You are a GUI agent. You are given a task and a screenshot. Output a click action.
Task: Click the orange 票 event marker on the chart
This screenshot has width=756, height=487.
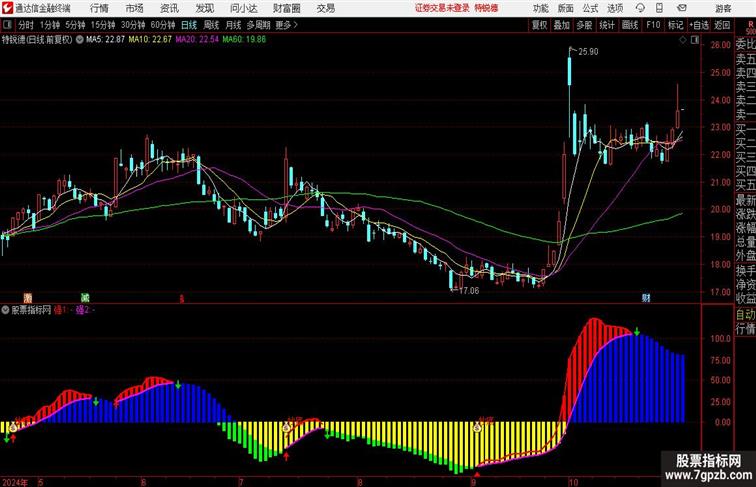coord(27,298)
